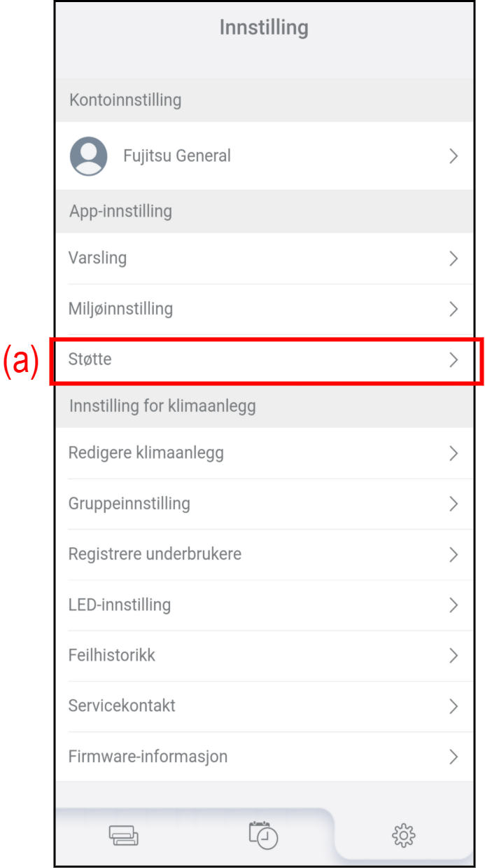The image size is (485, 868).
Task: Tap the Miljøinnstilling label text
Action: pyautogui.click(x=120, y=308)
